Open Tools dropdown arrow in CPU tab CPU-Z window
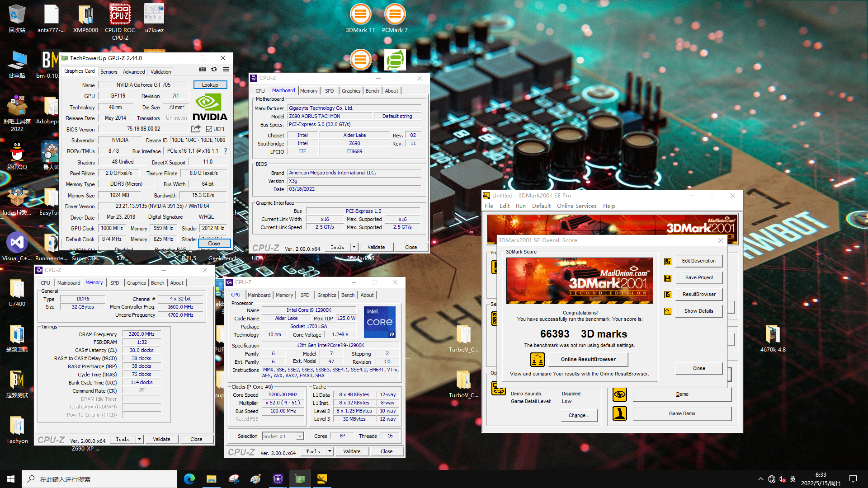868x488 pixels. [x=330, y=451]
